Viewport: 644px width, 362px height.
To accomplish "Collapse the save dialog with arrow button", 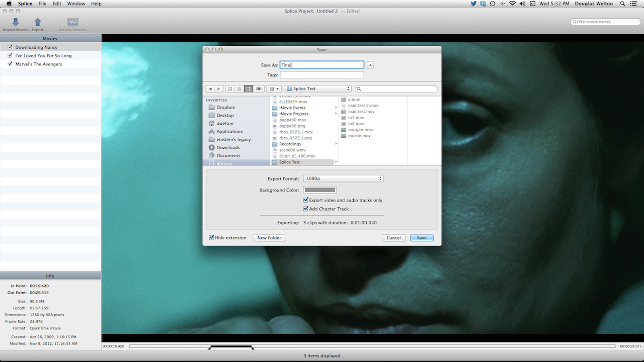I will coord(370,65).
